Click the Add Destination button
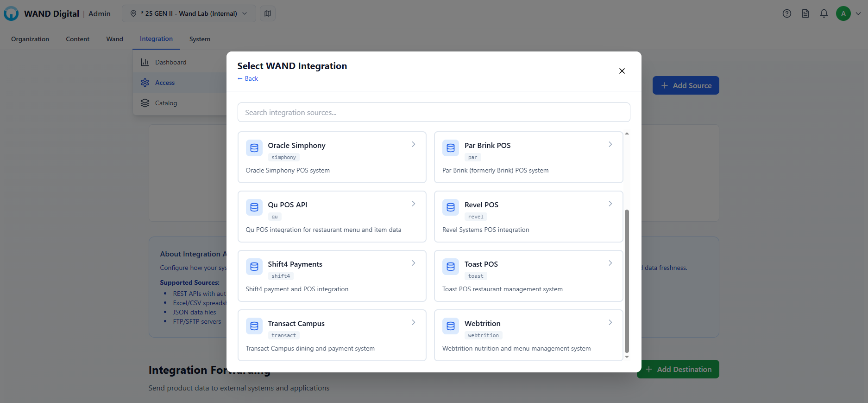 coord(678,369)
